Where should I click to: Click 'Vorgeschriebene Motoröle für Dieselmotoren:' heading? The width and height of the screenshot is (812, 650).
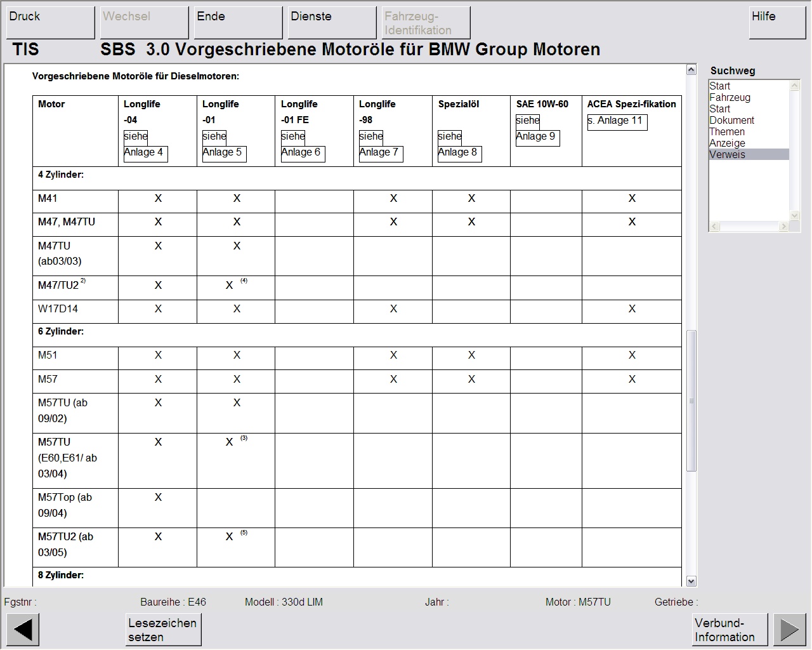tap(136, 76)
